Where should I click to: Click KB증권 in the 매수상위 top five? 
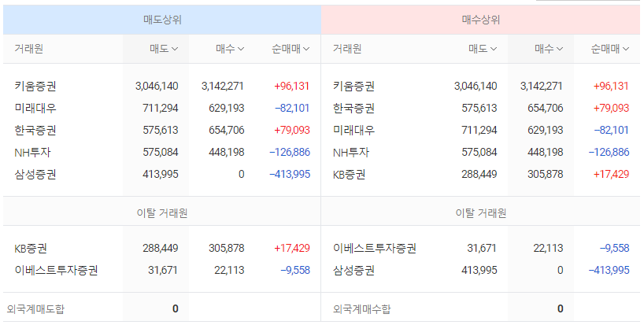tap(349, 175)
